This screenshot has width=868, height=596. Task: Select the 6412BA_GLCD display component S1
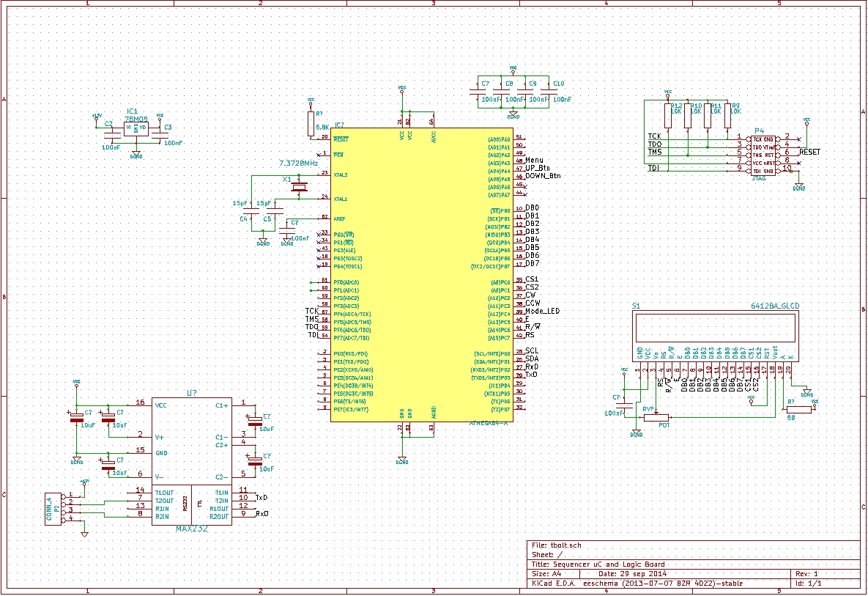(x=715, y=335)
